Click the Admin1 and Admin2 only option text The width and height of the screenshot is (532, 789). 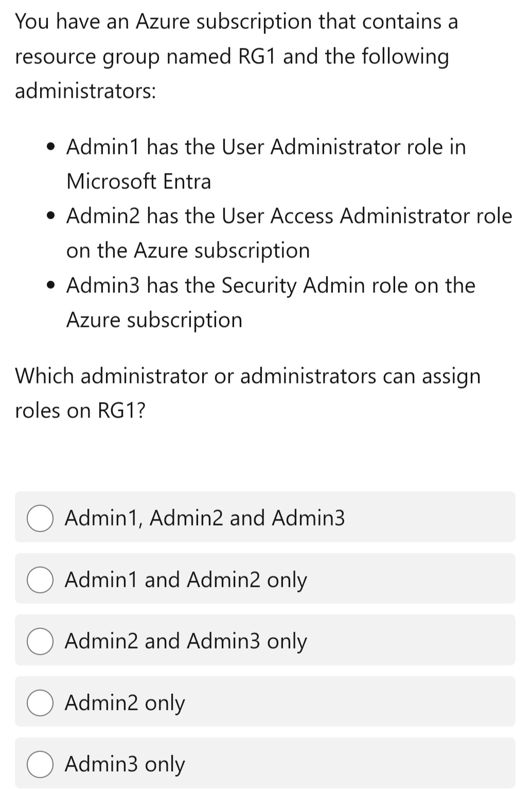[186, 580]
